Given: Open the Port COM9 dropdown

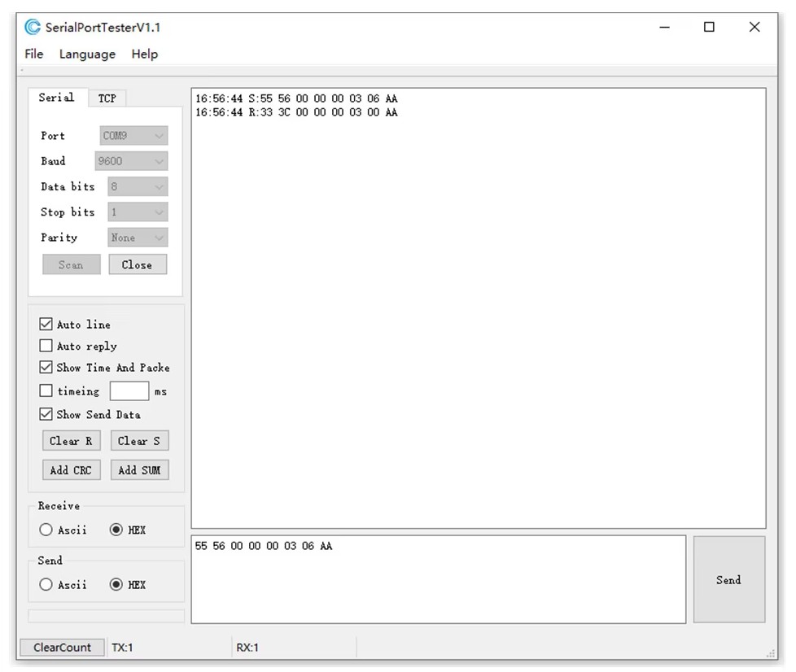Looking at the screenshot, I should pos(133,136).
